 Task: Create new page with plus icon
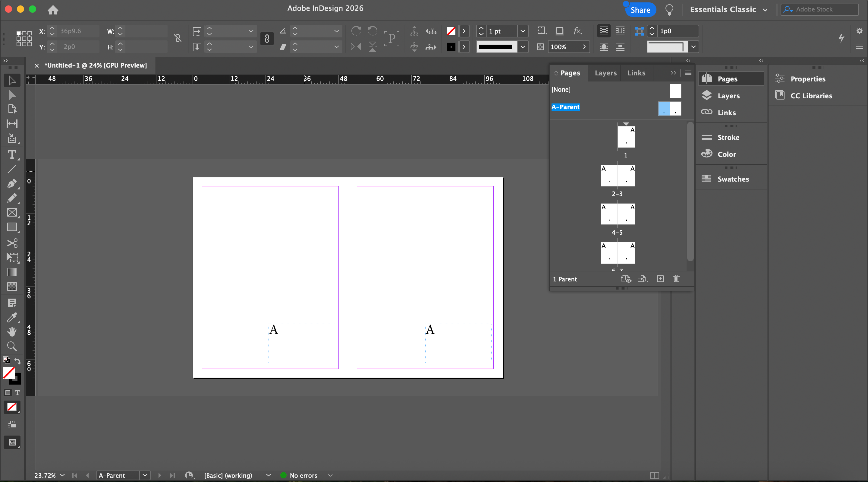click(x=660, y=279)
